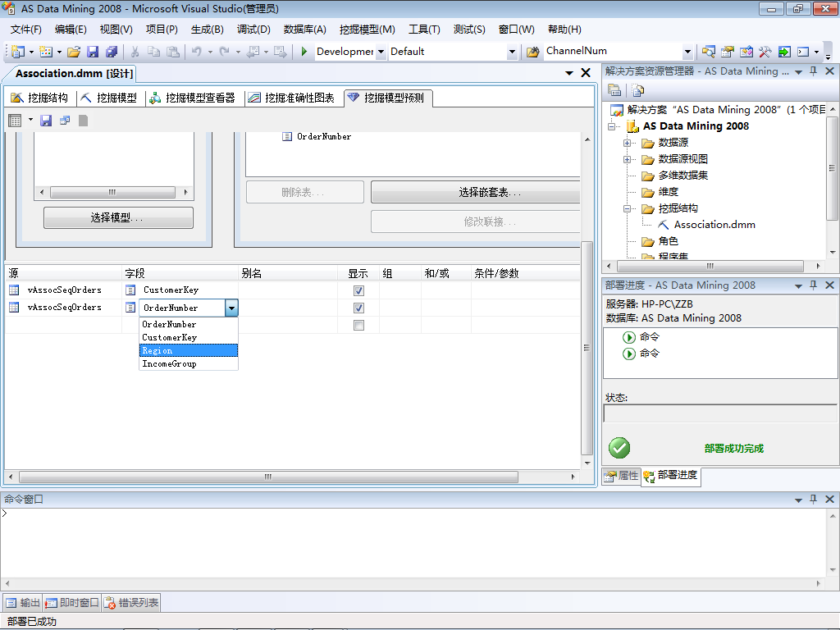Pin the deployment progress panel
Image resolution: width=840 pixels, height=630 pixels.
click(x=813, y=285)
